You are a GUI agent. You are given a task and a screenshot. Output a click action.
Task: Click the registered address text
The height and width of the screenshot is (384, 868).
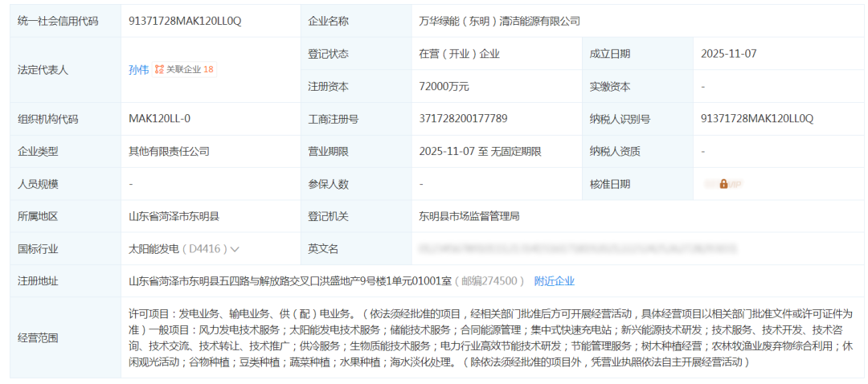point(289,281)
